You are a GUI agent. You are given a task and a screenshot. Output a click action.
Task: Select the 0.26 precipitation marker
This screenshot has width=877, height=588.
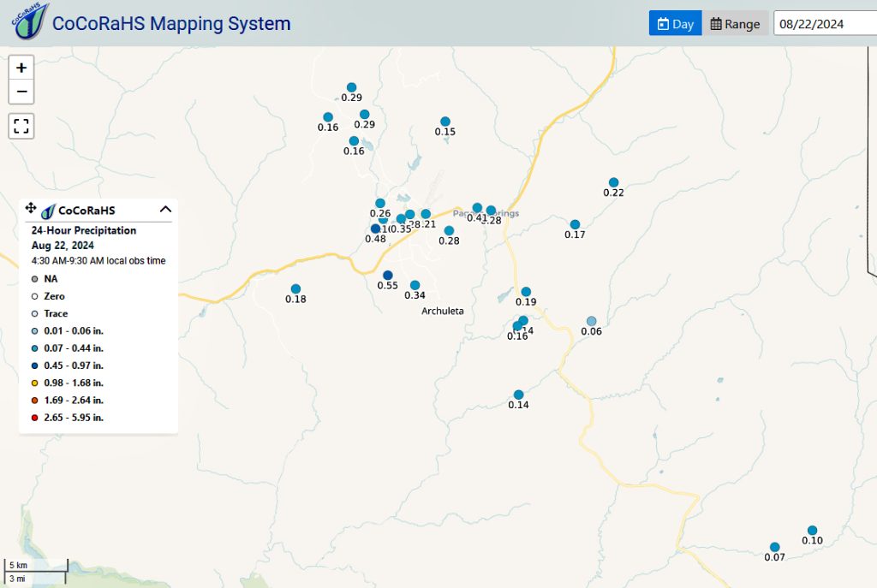coord(379,204)
